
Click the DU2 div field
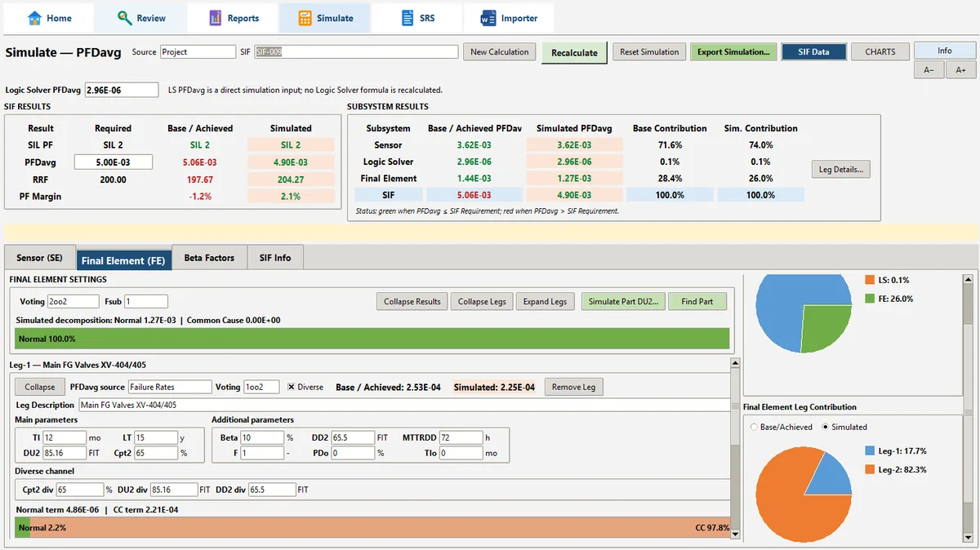175,490
